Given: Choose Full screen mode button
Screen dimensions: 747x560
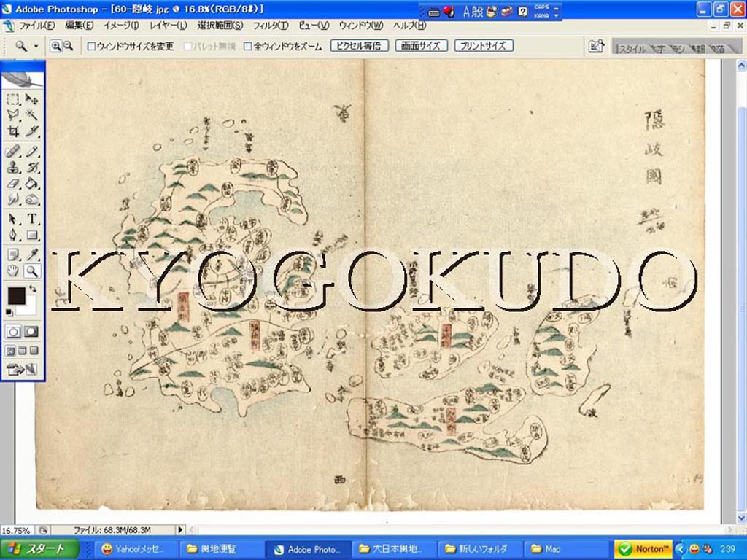Looking at the screenshot, I should [34, 351].
